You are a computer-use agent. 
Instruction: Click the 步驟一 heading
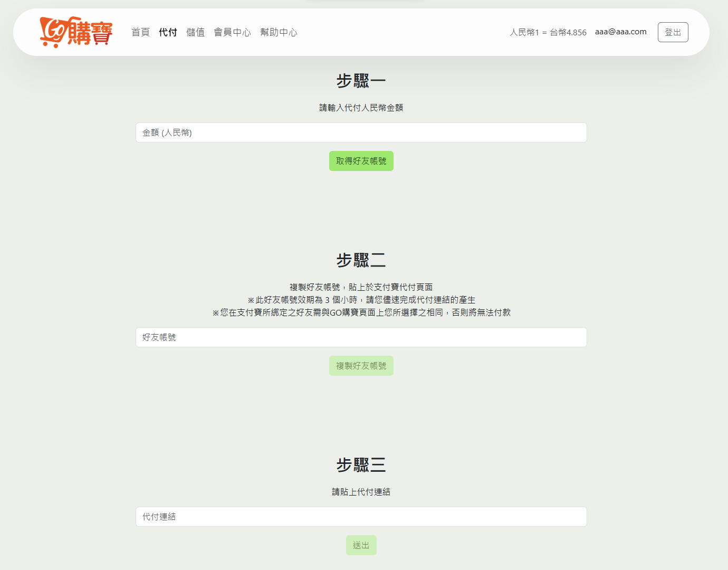[361, 81]
